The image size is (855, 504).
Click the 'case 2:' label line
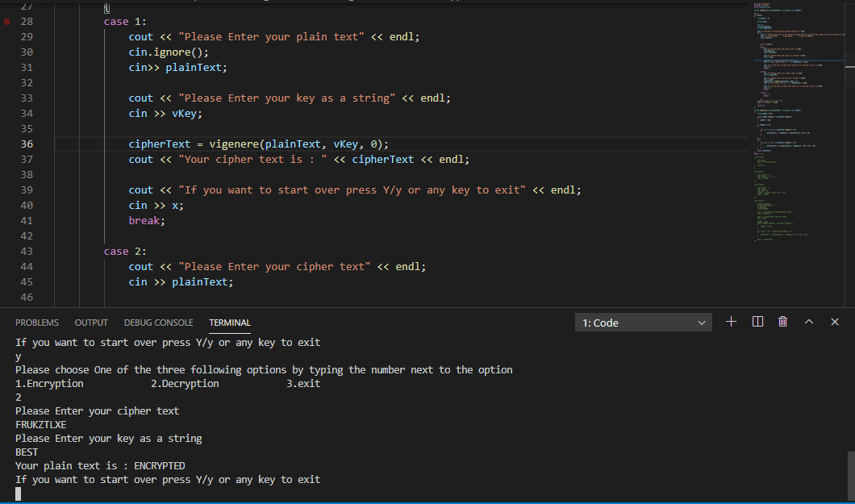(x=125, y=251)
